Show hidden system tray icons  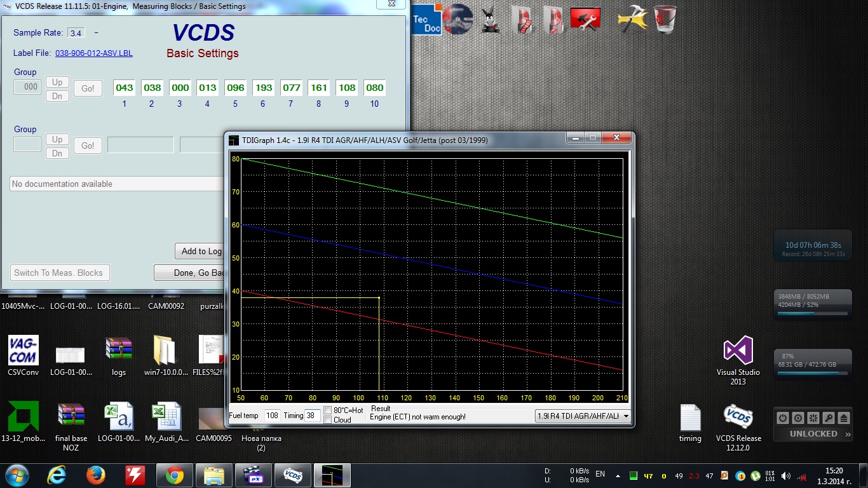pyautogui.click(x=616, y=475)
